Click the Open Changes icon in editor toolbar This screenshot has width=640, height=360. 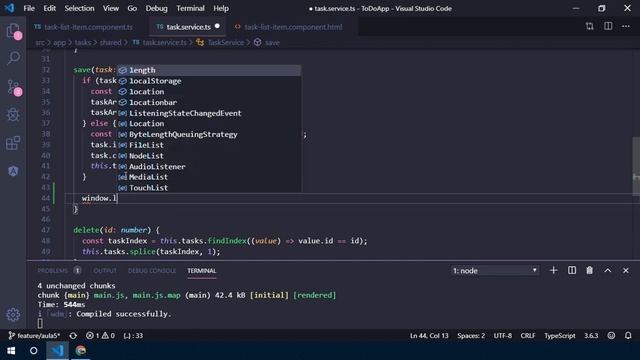click(589, 27)
